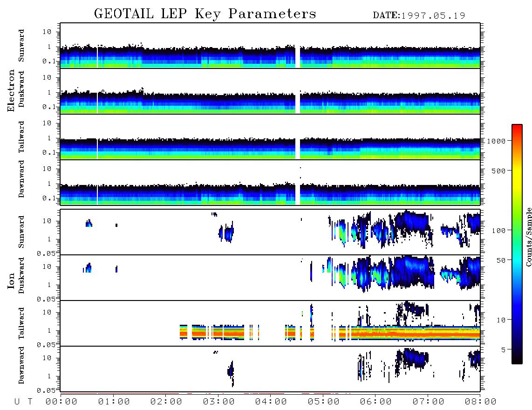Click the 02:00 time tick label
This screenshot has width=532, height=410.
click(166, 402)
